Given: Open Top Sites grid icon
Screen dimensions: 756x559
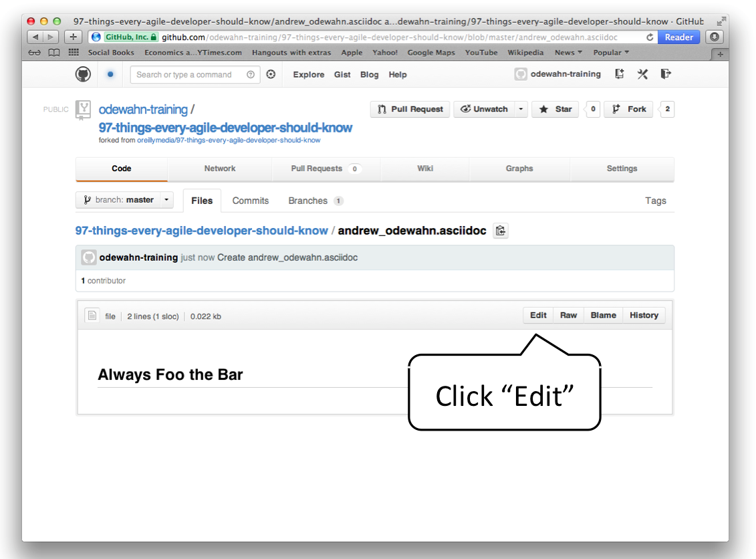Looking at the screenshot, I should click(x=74, y=52).
